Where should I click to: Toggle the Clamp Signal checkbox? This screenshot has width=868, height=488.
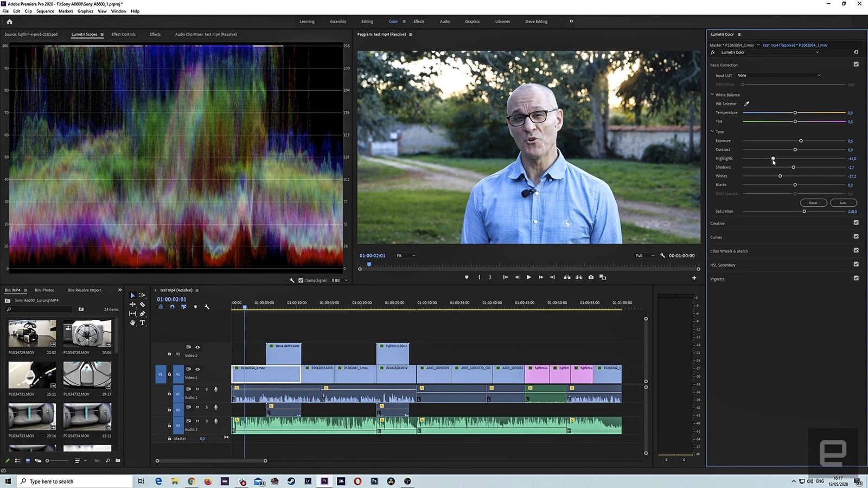[301, 280]
